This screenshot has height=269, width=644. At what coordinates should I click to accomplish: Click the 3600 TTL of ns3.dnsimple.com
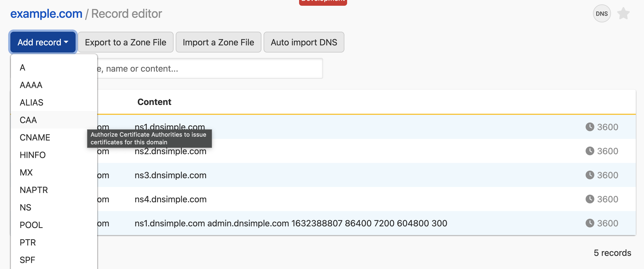tap(607, 175)
